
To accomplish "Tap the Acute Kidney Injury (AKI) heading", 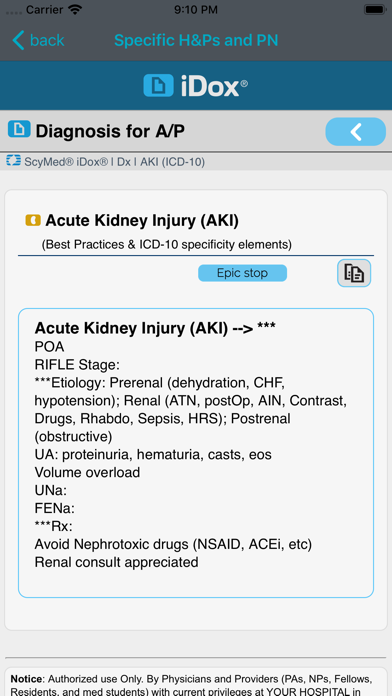I will tap(142, 221).
